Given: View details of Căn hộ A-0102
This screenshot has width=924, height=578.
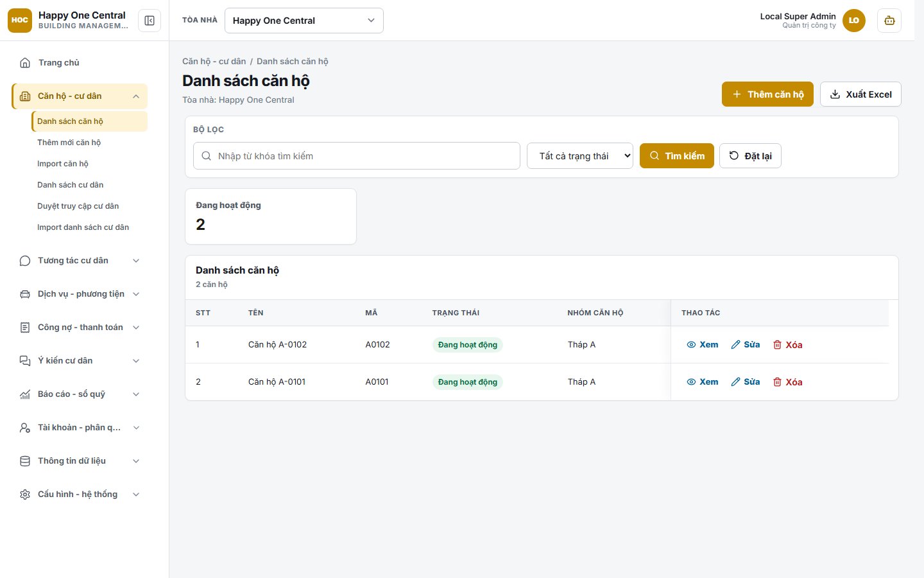Looking at the screenshot, I should pos(703,345).
